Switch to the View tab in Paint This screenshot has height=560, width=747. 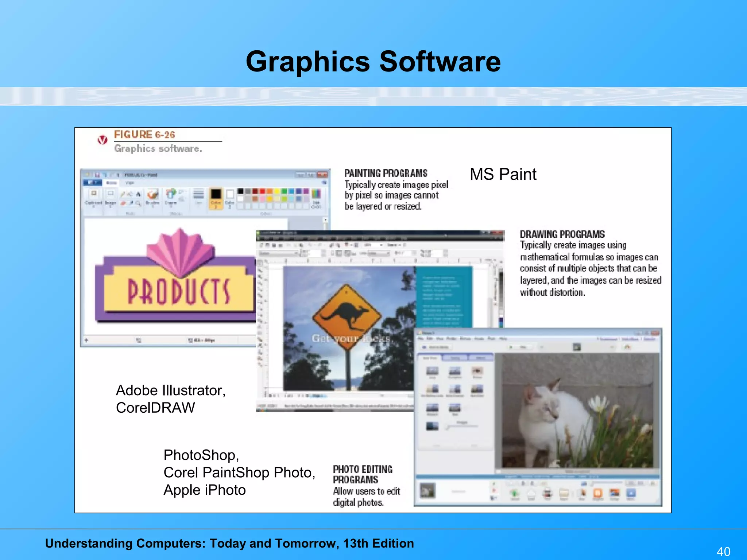click(129, 183)
